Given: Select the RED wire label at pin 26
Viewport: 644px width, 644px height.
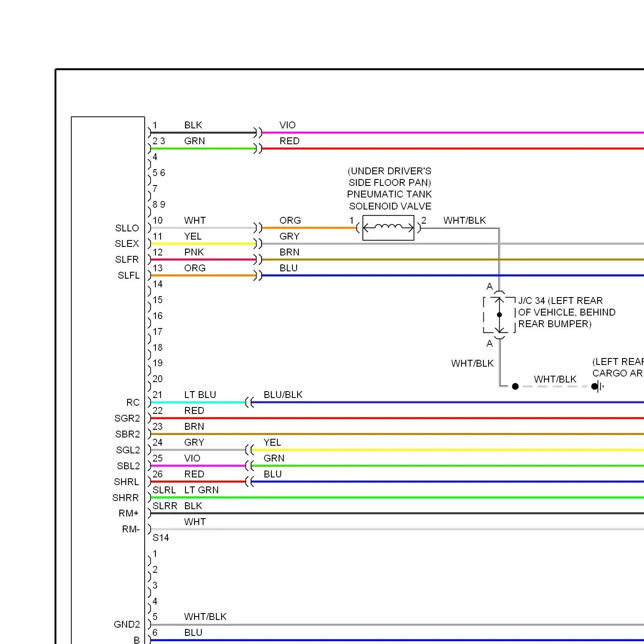Looking at the screenshot, I should (194, 474).
